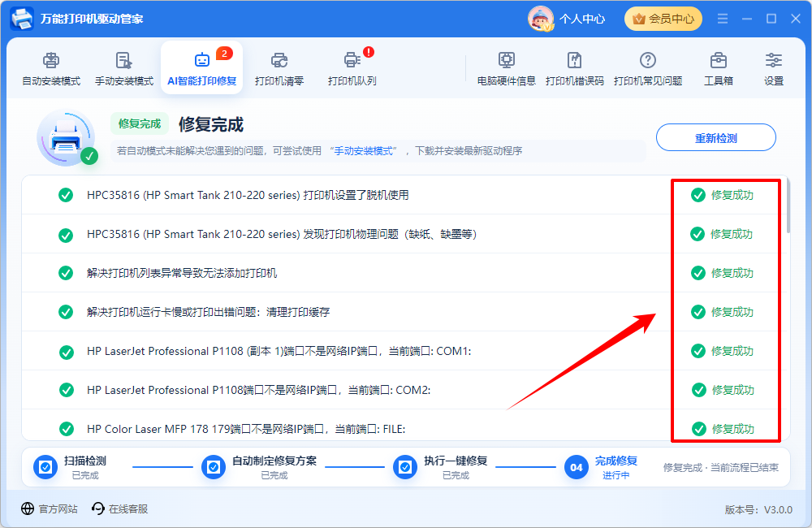This screenshot has height=528, width=812.
Task: Open 在线客服 online support
Action: [x=128, y=509]
